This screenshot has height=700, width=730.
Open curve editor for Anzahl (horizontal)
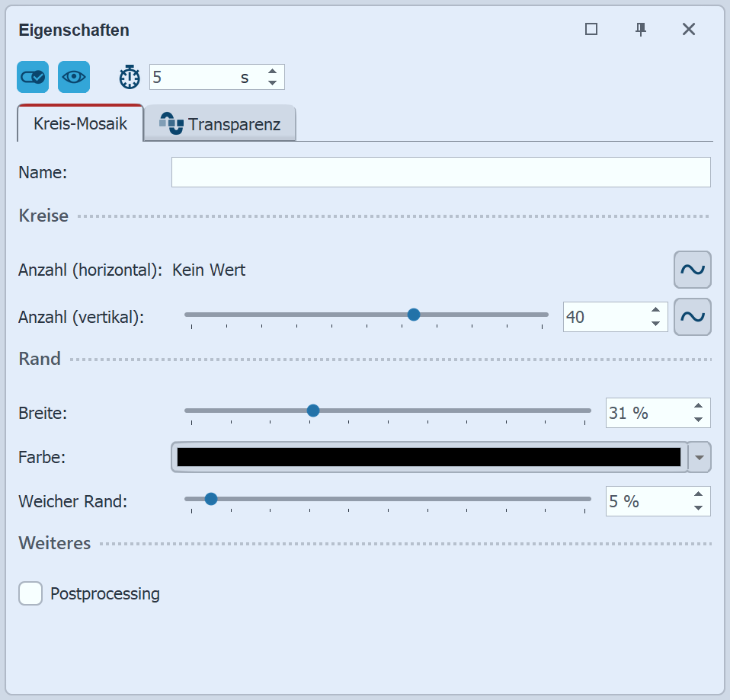[692, 270]
